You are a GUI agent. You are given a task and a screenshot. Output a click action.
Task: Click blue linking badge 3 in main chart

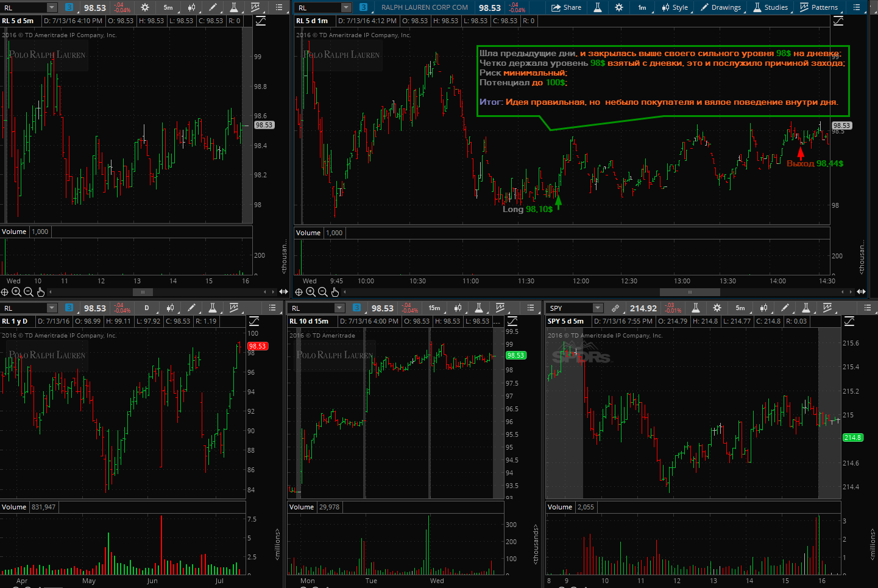click(363, 7)
